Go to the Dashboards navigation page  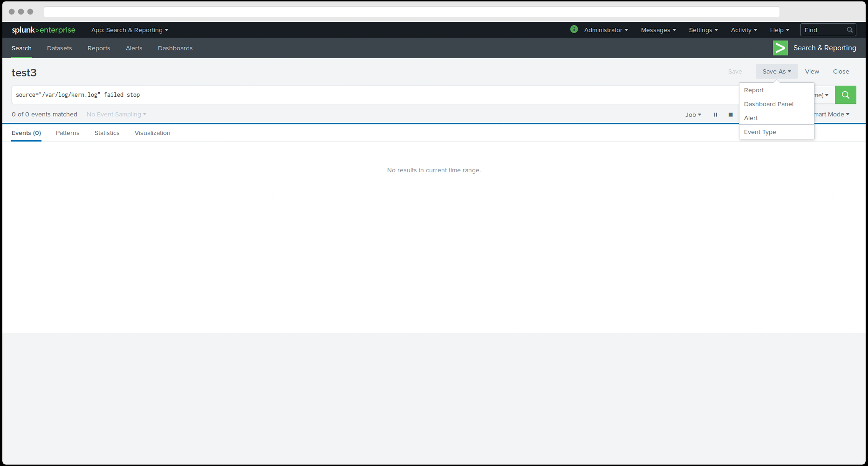point(175,48)
